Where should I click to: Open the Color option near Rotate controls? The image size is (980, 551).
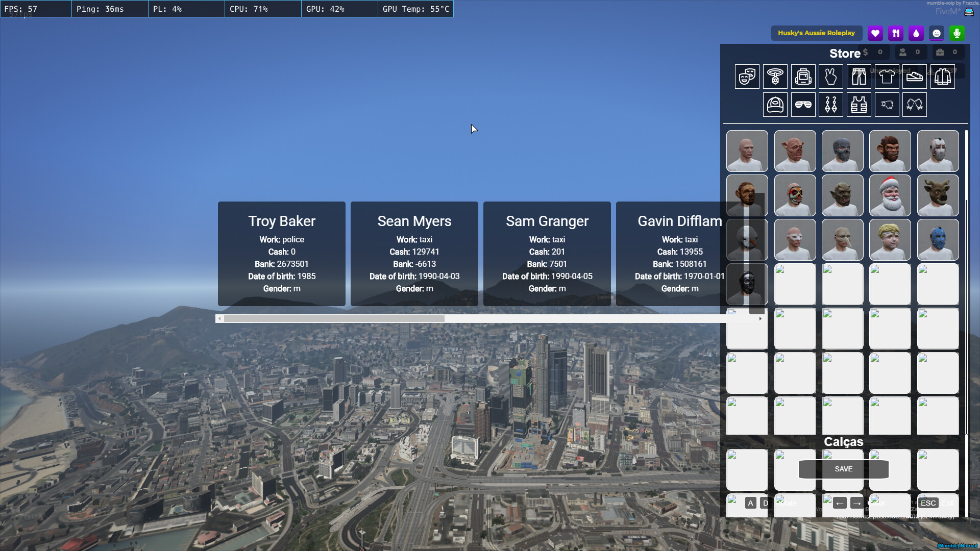tap(877, 503)
